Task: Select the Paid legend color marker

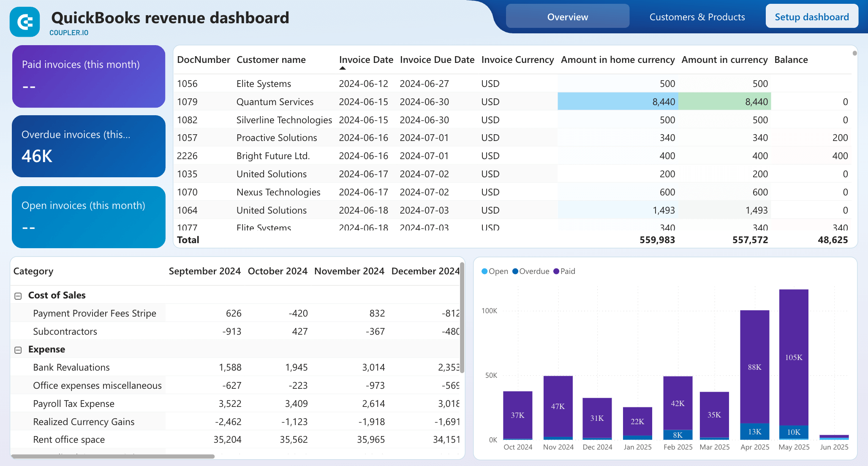Action: coord(556,271)
